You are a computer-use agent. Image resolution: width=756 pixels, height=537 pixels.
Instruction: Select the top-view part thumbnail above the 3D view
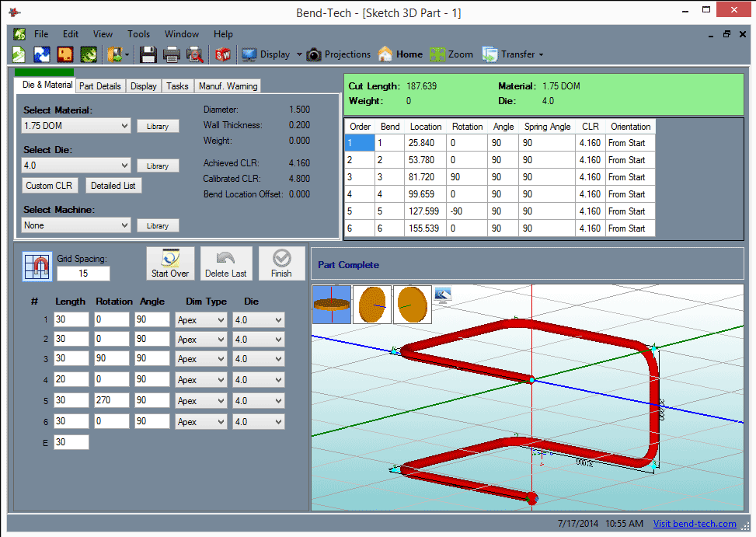(332, 304)
